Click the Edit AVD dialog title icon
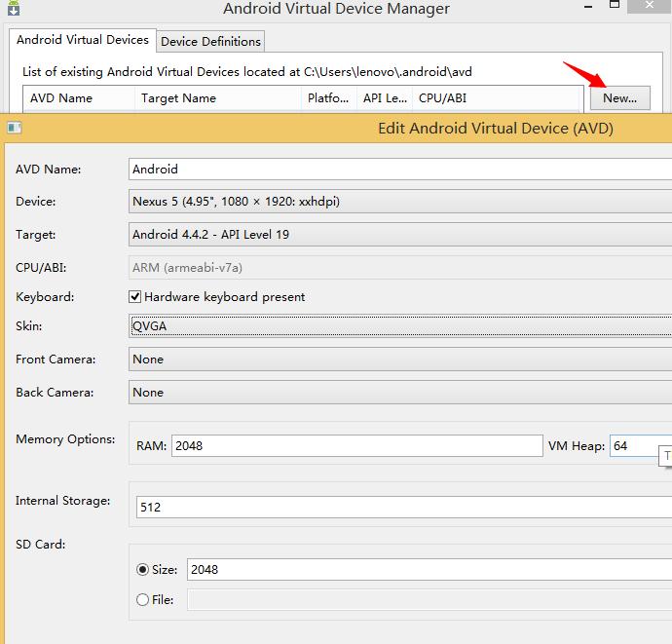672x644 pixels. click(14, 128)
